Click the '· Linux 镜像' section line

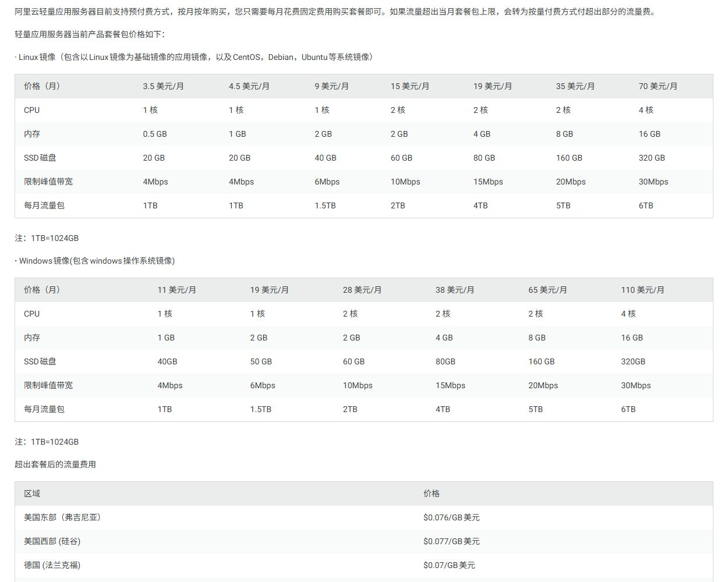194,57
